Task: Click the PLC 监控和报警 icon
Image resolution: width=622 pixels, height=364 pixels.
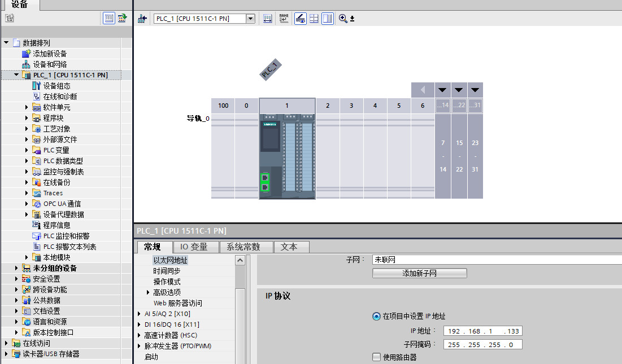Action: click(x=37, y=236)
